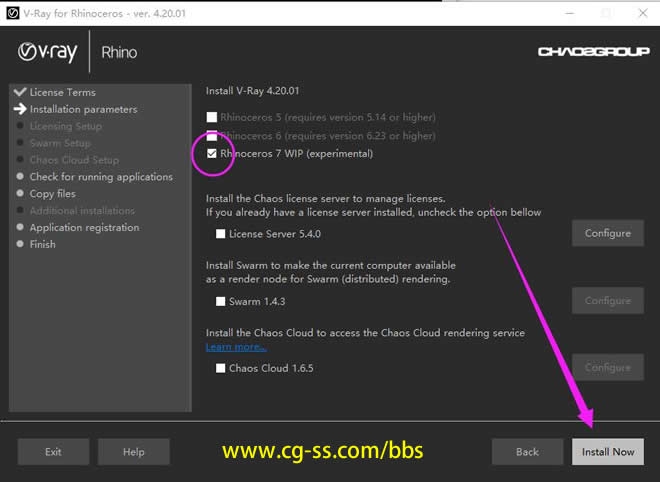The height and width of the screenshot is (482, 660).
Task: Choose Copy files step in sidebar
Action: pyautogui.click(x=52, y=194)
